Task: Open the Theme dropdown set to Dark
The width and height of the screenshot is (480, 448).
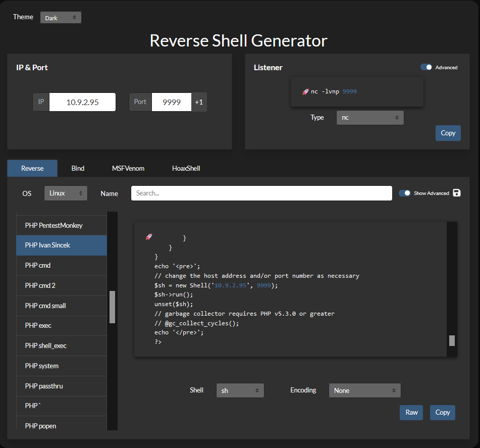Action: (61, 18)
